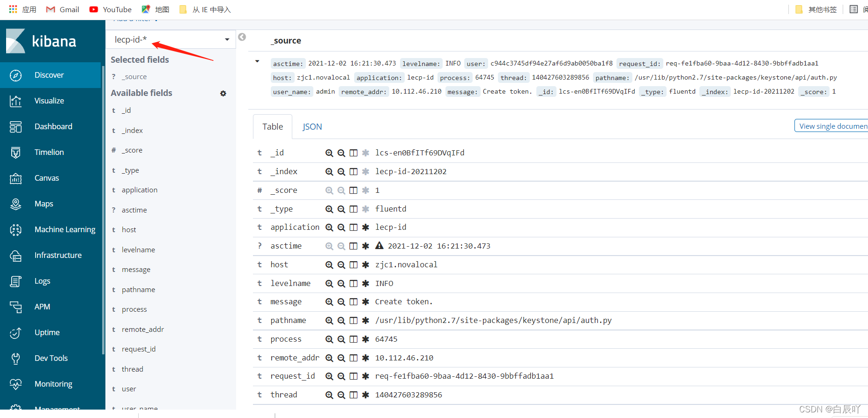Open the Discover page in sidebar
This screenshot has height=418, width=868.
coord(50,75)
